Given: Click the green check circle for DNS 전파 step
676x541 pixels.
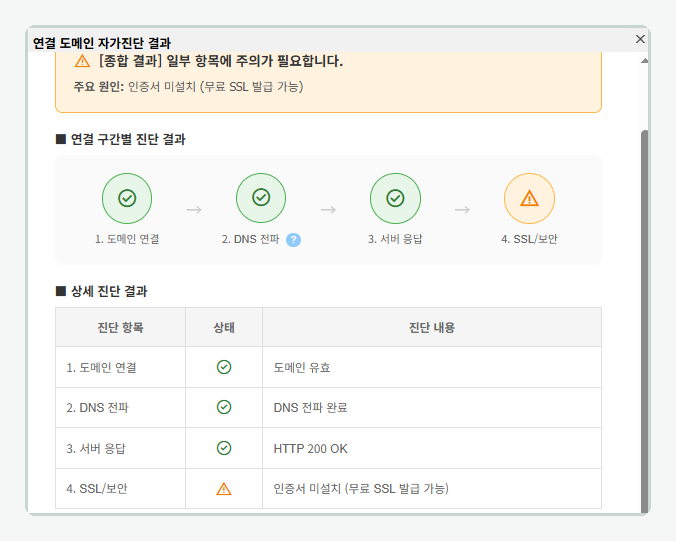Looking at the screenshot, I should coord(261,198).
